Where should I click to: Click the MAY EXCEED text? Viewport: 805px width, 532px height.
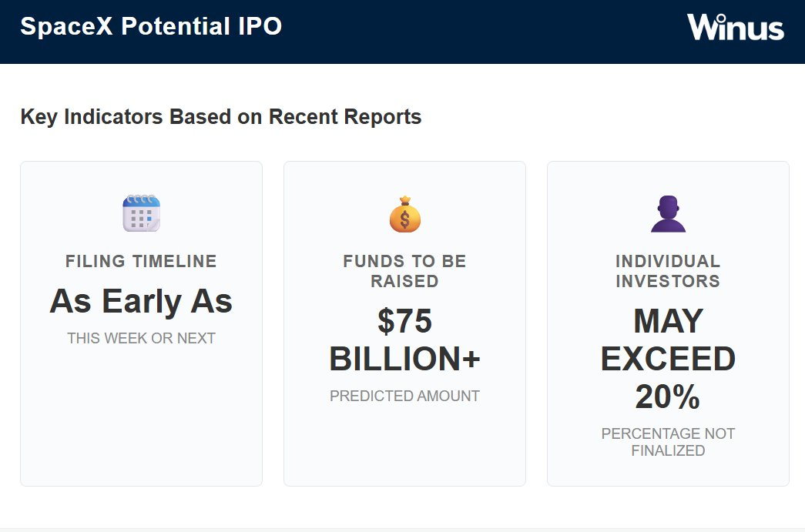pos(668,340)
